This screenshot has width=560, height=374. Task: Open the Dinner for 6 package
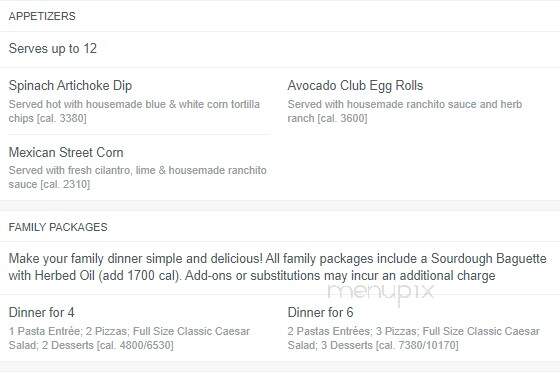pos(320,312)
